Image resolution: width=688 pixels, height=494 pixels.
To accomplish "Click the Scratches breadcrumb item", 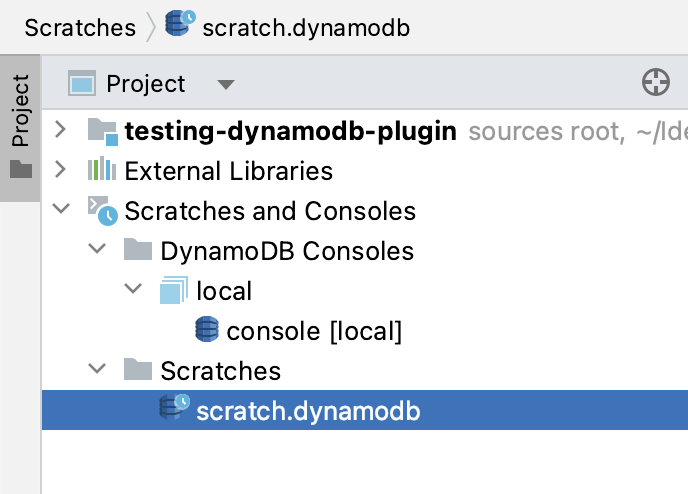I will [x=80, y=27].
